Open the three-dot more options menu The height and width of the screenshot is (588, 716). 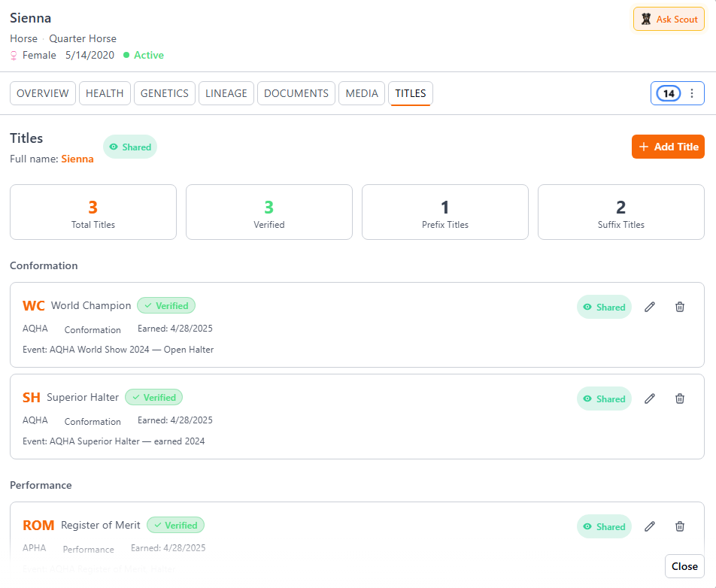click(692, 93)
